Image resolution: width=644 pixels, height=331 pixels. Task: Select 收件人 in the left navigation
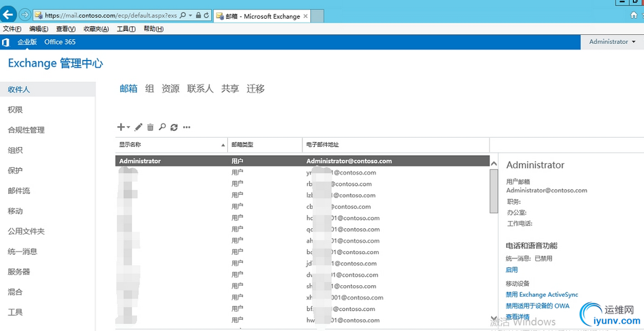point(48,89)
